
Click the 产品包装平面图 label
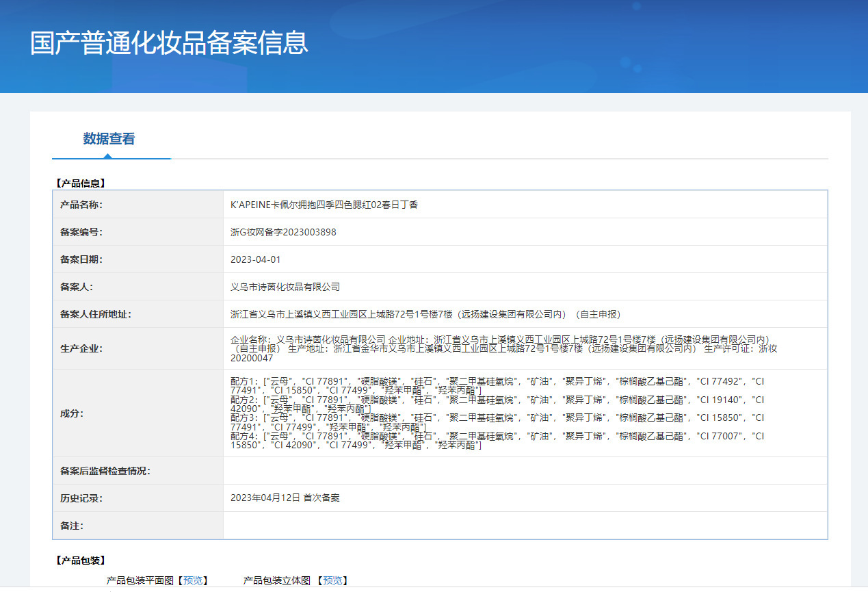coord(141,580)
